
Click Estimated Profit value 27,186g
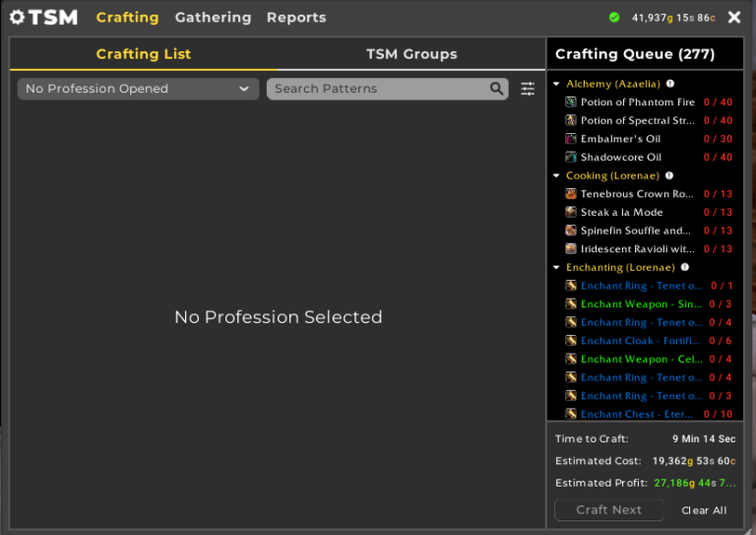pyautogui.click(x=695, y=483)
